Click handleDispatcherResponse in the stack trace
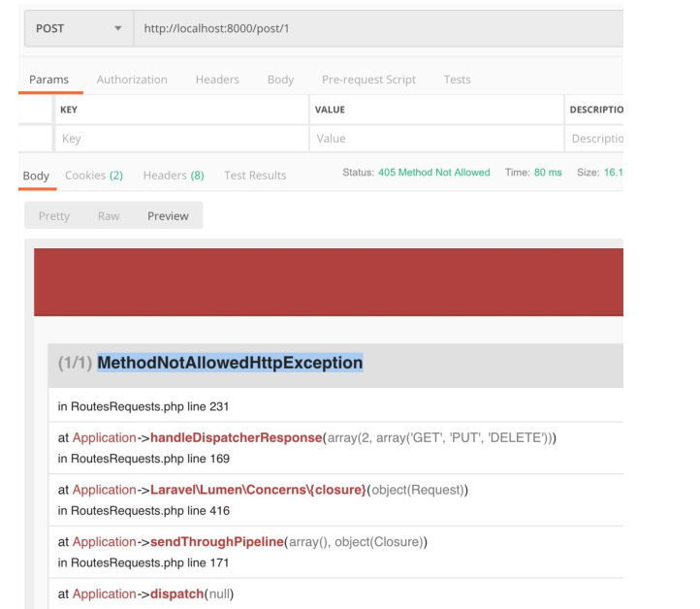The height and width of the screenshot is (609, 700). point(237,437)
